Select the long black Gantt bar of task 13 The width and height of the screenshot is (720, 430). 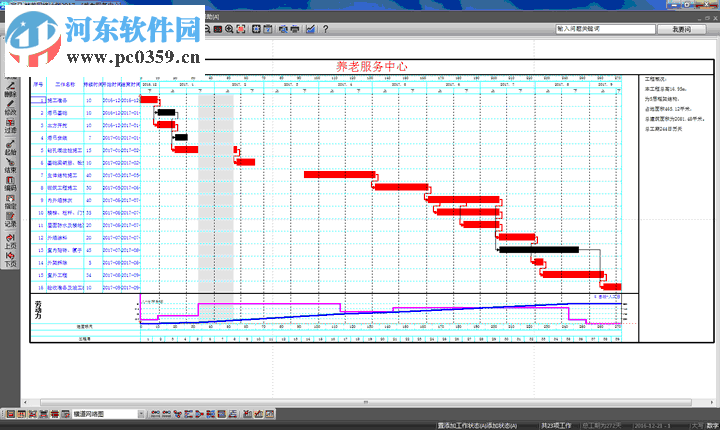(539, 250)
